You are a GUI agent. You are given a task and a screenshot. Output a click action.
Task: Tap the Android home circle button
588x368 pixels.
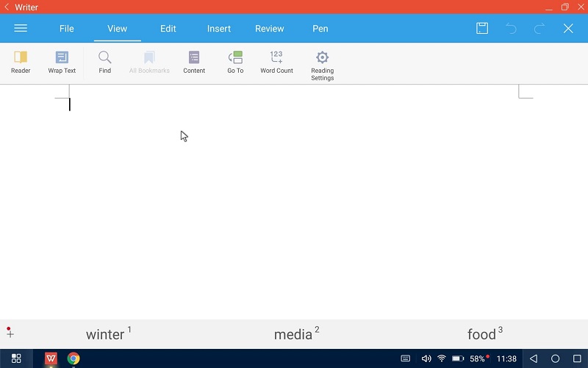(x=556, y=358)
